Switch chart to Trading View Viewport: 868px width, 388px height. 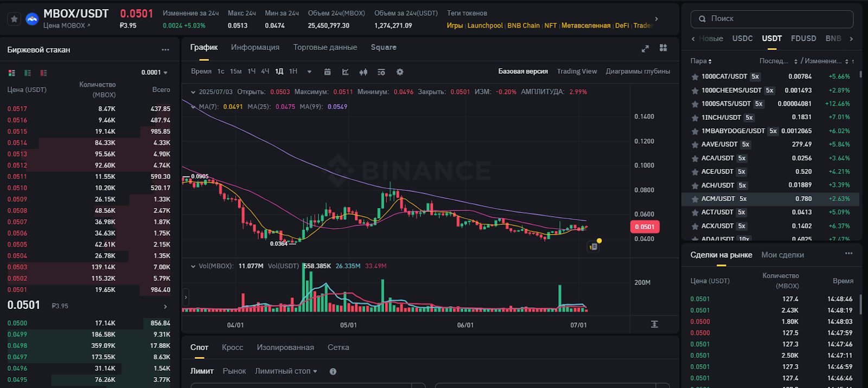click(x=577, y=72)
